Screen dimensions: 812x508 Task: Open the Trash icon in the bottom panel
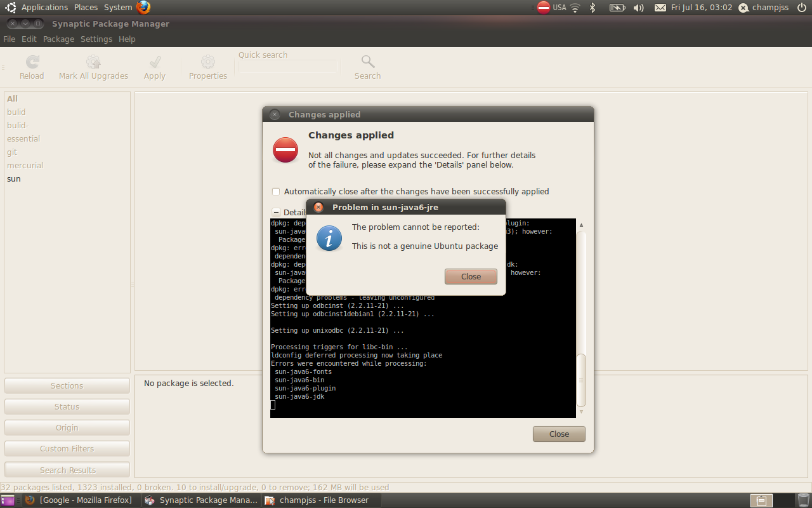[803, 500]
